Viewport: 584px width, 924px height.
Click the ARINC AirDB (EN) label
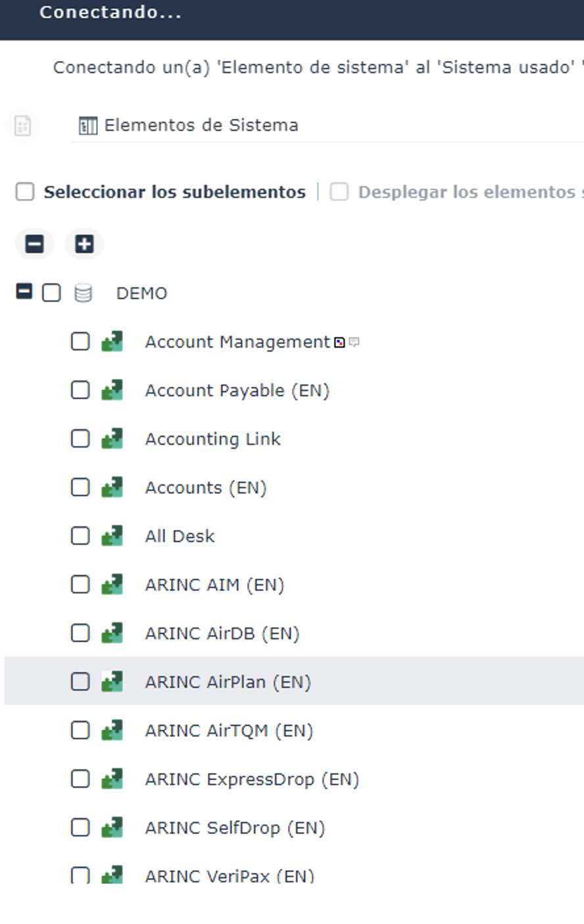[222, 634]
